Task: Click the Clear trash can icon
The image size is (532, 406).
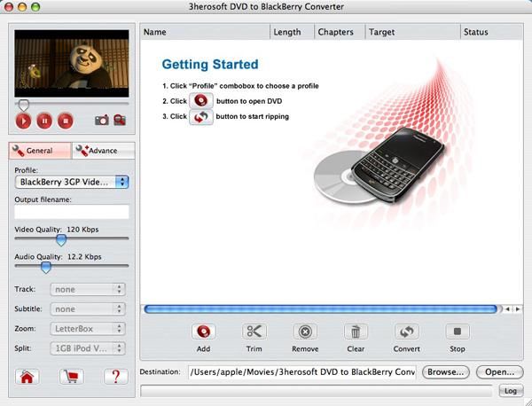Action: point(356,332)
